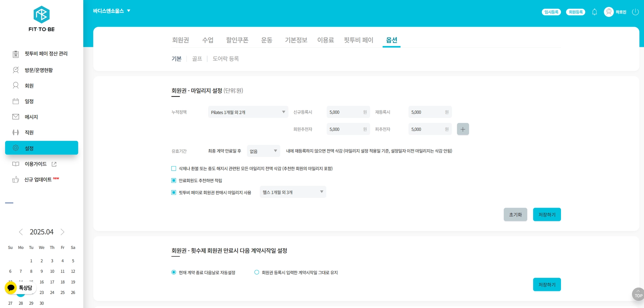This screenshot has width=644, height=308.
Task: Enable the 삭제나 환불 마일리지 삭감 checkbox
Action: click(174, 168)
